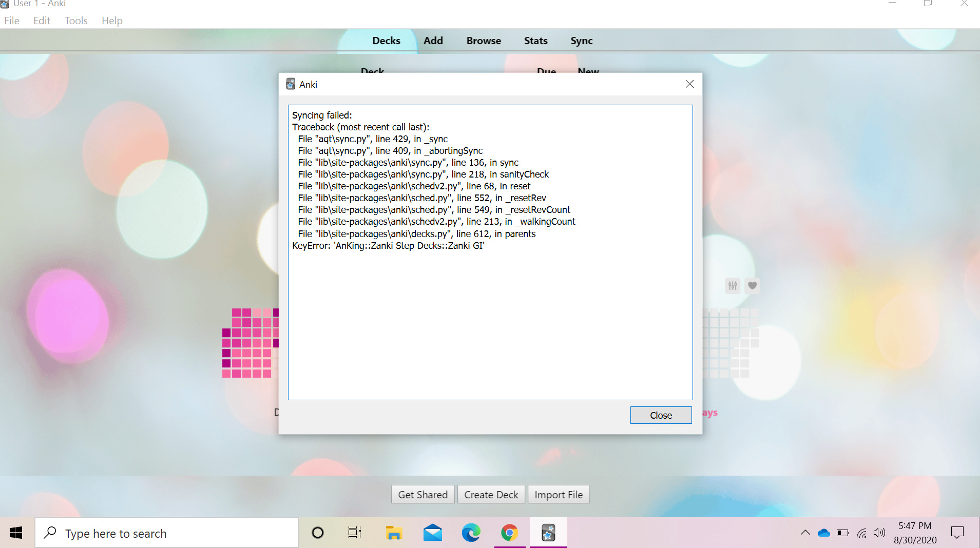This screenshot has width=980, height=548.
Task: Show the Stats screen
Action: tap(535, 41)
